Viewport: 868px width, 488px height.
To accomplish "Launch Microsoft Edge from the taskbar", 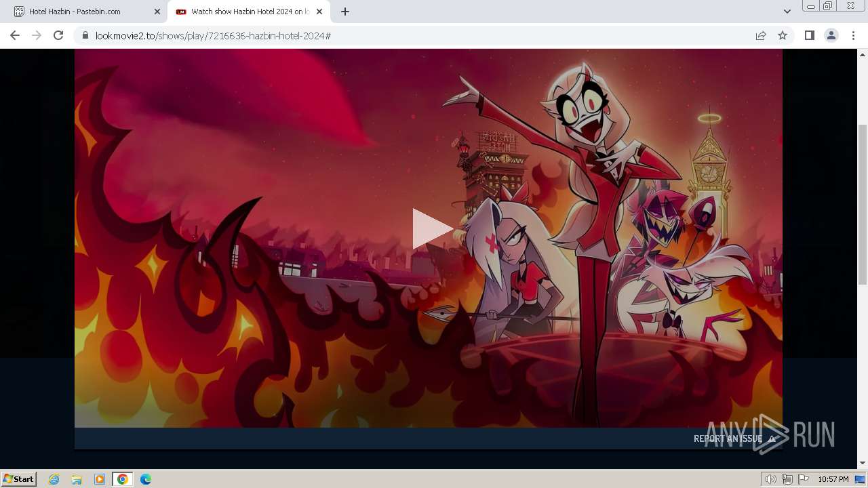I will click(x=146, y=479).
